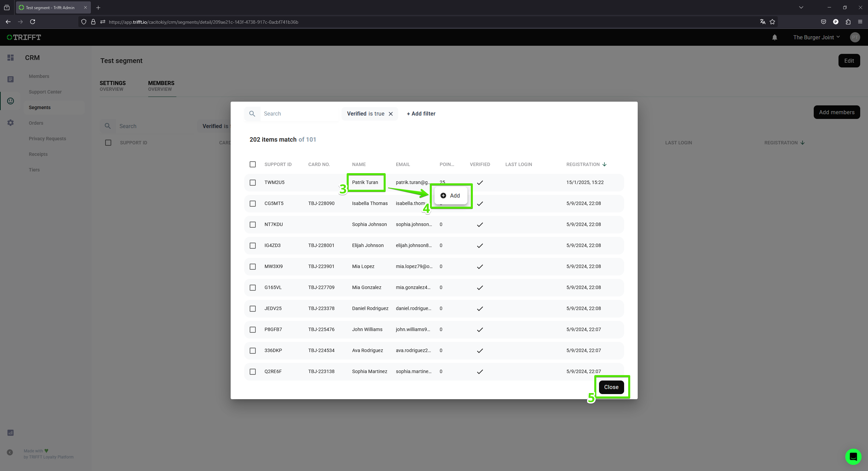Click the search icon in the modal
The image size is (868, 471).
tap(252, 113)
